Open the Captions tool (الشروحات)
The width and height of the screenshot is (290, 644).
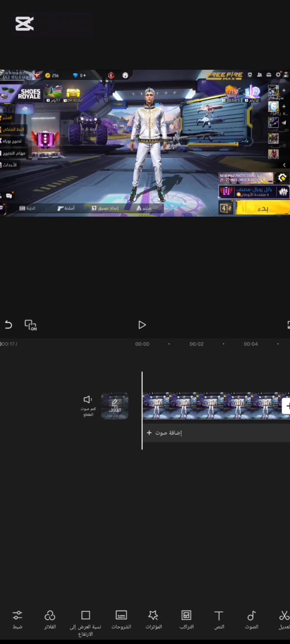click(x=121, y=620)
